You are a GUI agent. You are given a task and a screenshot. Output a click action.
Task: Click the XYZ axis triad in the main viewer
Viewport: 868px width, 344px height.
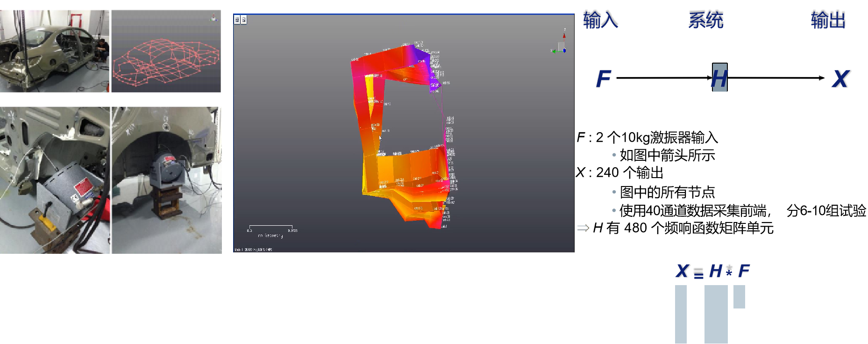point(560,43)
